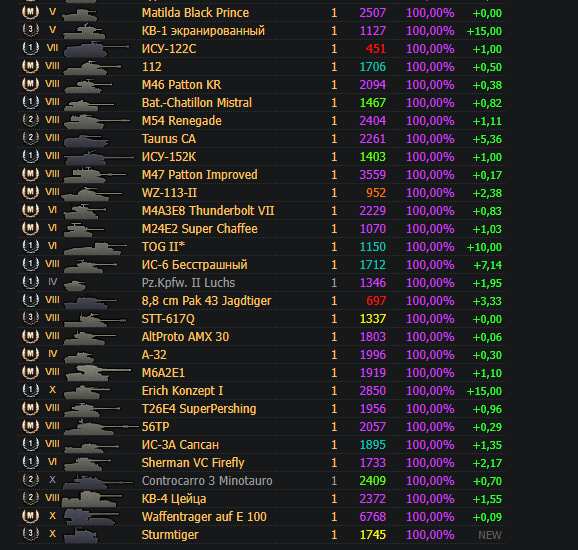Click the 697 rating for 8,8 cm Pak 43 Jagdtiger

click(376, 301)
